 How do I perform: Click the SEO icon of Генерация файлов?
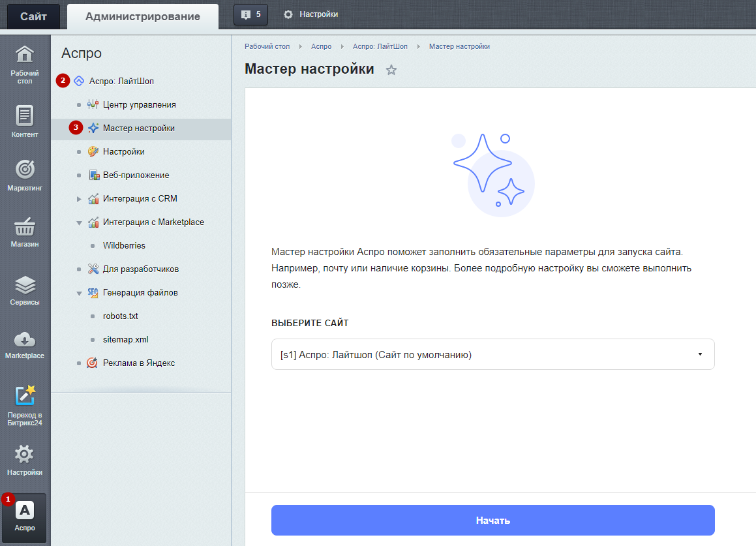click(x=93, y=292)
